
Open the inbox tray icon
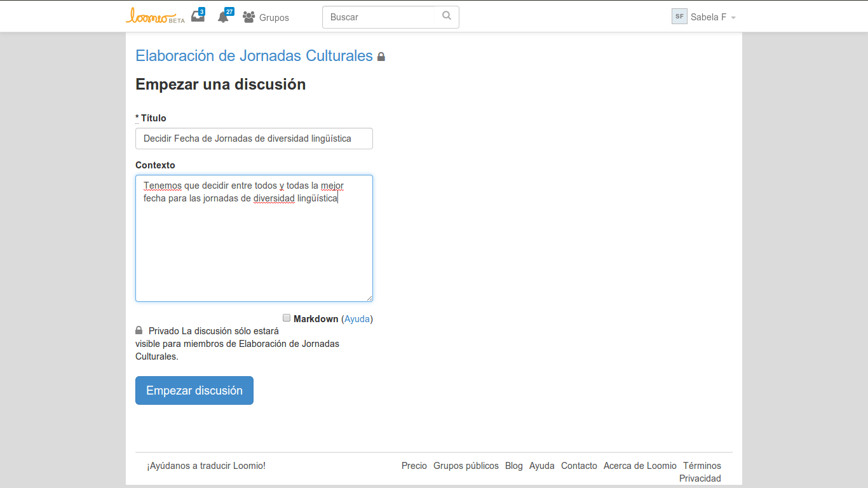pyautogui.click(x=198, y=17)
